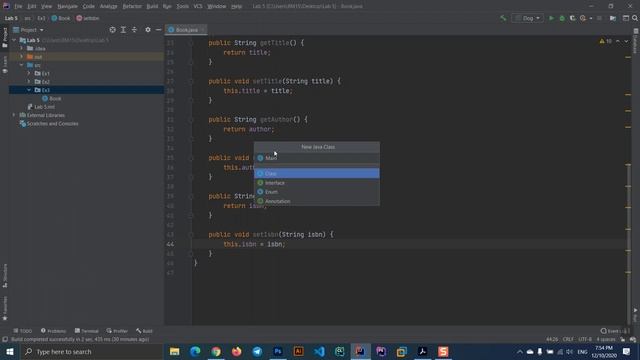Open Project Structure icon in toolbar
The image size is (640, 360).
coord(613,18)
